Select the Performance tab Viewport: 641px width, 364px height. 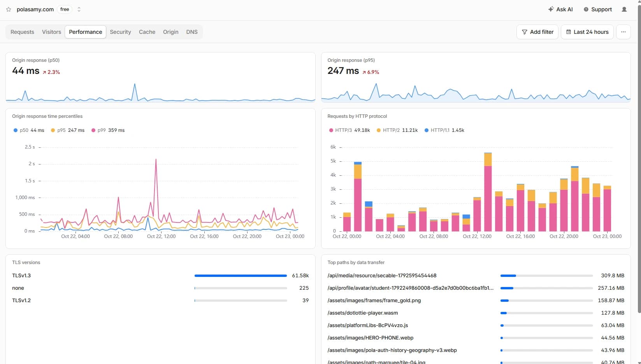pos(86,32)
